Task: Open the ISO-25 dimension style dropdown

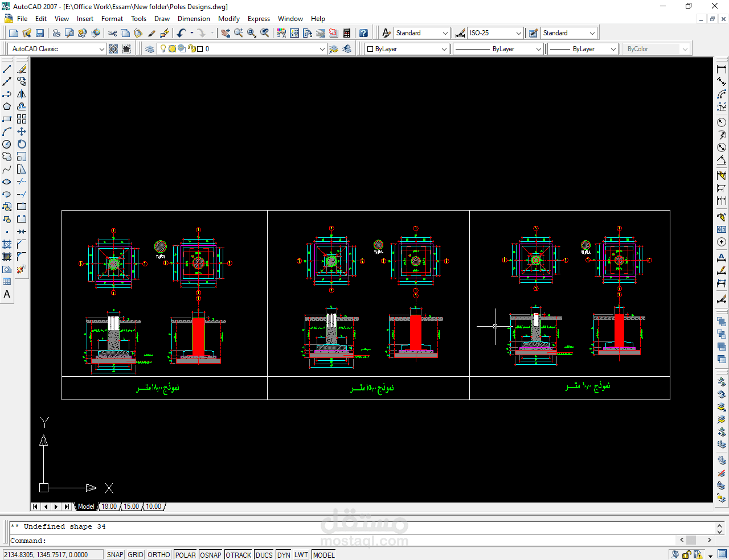Action: (x=495, y=33)
